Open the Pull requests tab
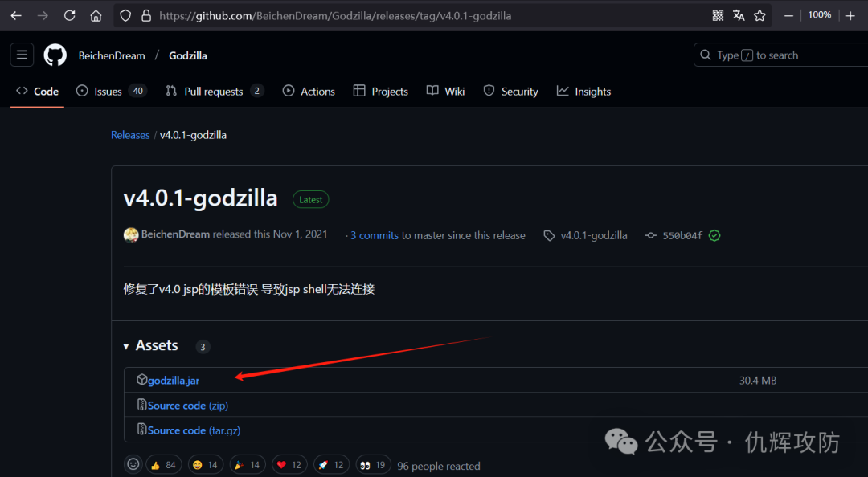The image size is (868, 477). pyautogui.click(x=215, y=92)
